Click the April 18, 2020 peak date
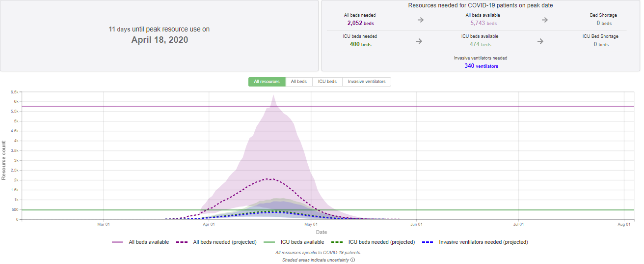The height and width of the screenshot is (264, 644). (x=160, y=40)
